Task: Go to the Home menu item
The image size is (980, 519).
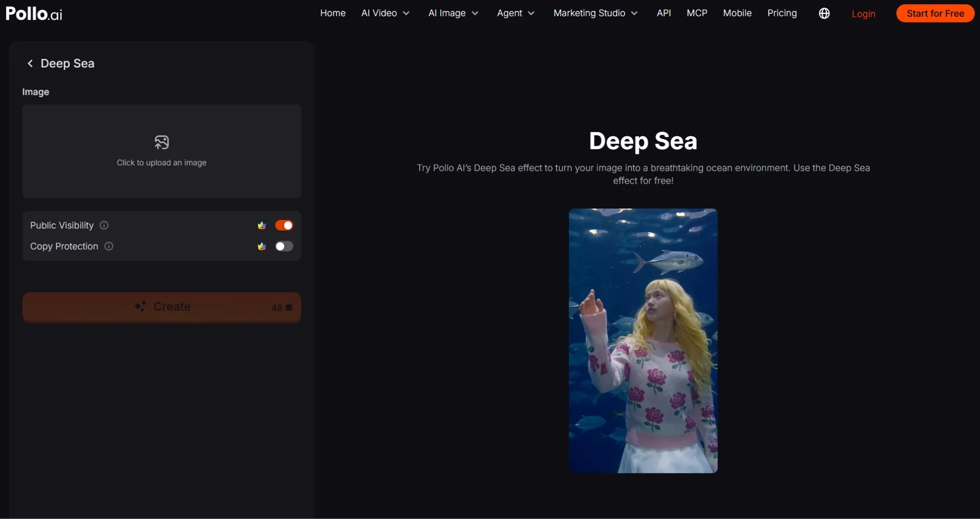Action: [333, 13]
